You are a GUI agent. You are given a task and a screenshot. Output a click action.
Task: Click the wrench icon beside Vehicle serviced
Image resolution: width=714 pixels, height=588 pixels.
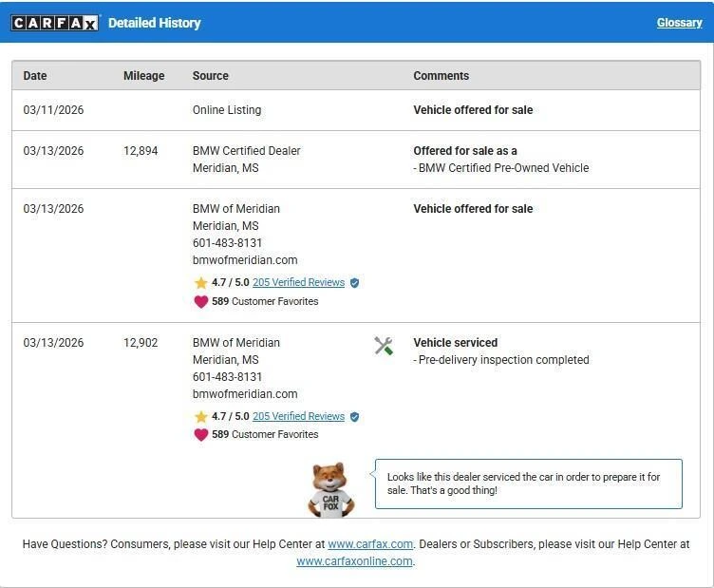click(x=384, y=346)
